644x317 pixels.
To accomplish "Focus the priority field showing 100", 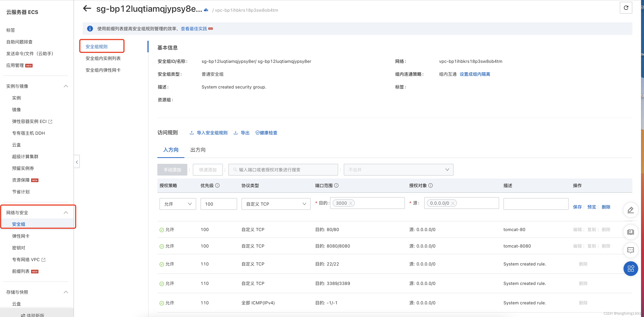I will coord(218,204).
